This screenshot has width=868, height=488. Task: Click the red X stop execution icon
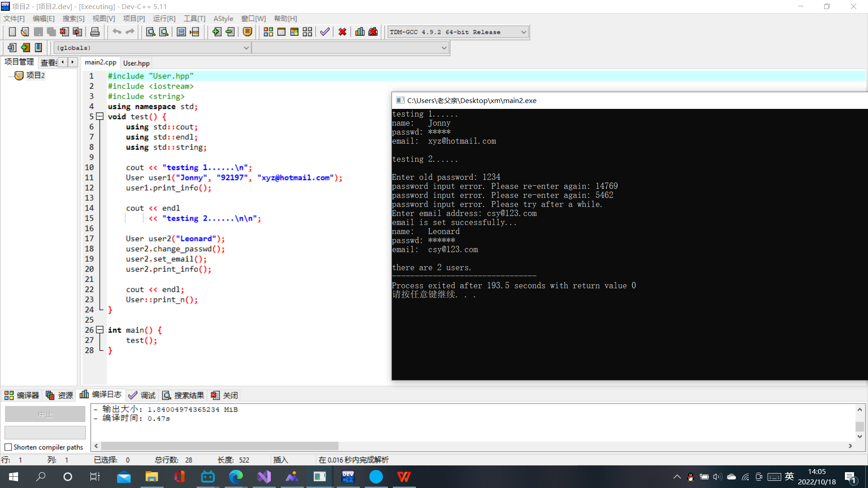342,32
